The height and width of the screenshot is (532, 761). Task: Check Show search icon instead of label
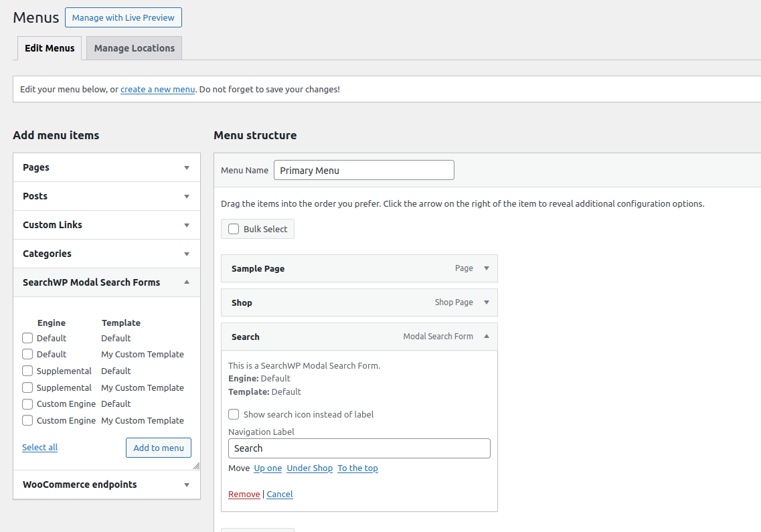[x=234, y=414]
